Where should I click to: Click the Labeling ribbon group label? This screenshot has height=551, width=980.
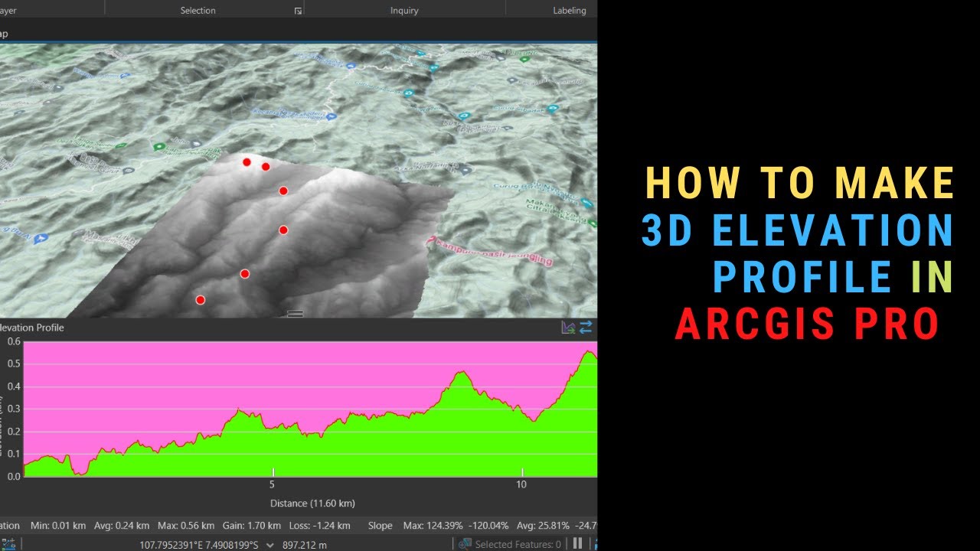(569, 11)
